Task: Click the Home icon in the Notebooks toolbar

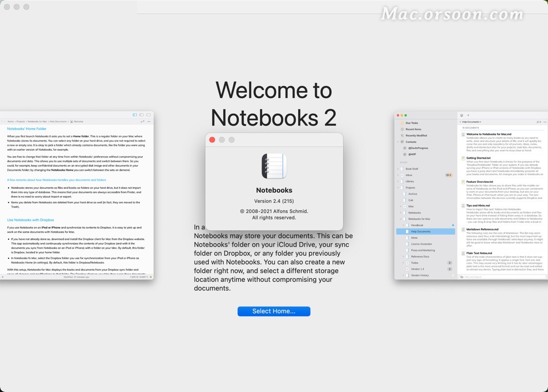Action: click(462, 115)
